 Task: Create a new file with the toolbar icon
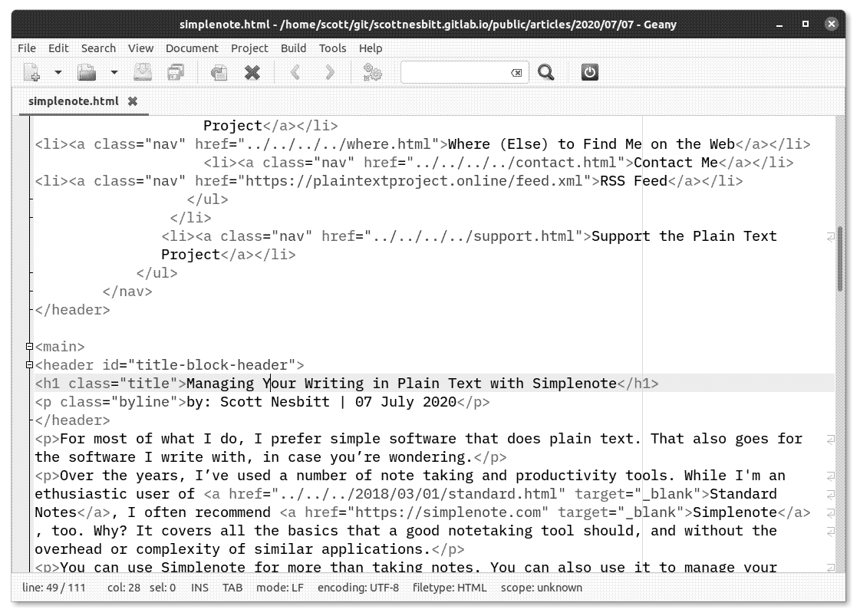pyautogui.click(x=32, y=72)
